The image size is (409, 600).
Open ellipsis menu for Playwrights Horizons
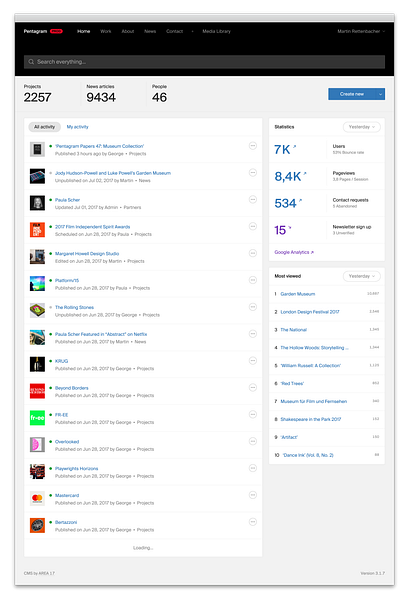(253, 468)
